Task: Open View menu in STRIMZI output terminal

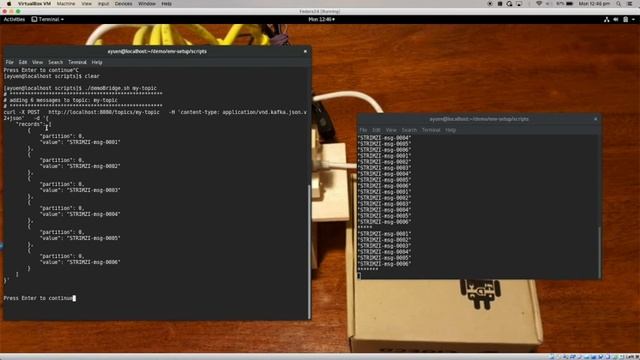Action: pyautogui.click(x=391, y=130)
